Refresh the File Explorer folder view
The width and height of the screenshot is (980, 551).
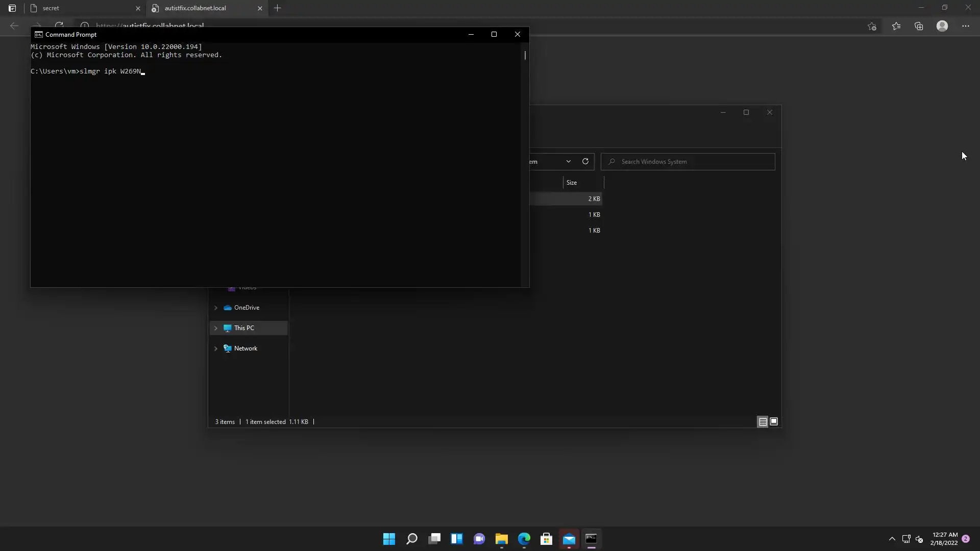point(585,162)
